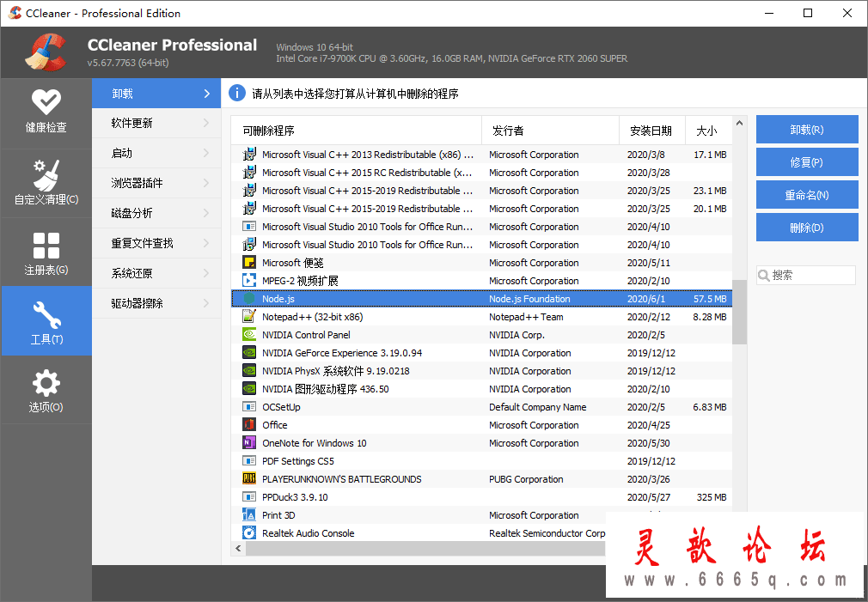This screenshot has width=868, height=602.
Task: Click the PPDuck3 3.9.10 icon
Action: (249, 497)
